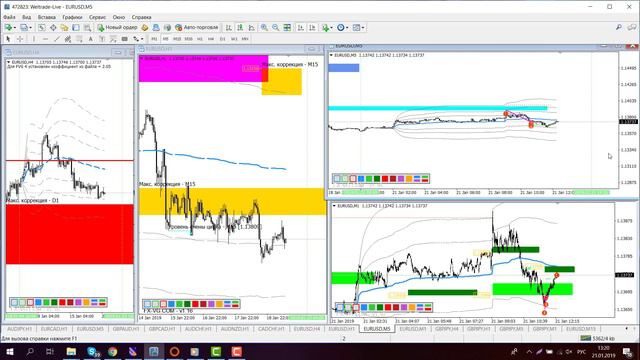Image resolution: width=640 pixels, height=360 pixels.
Task: Click the purple swatch in EURUSD,M1 chart panel
Action: (x=404, y=307)
